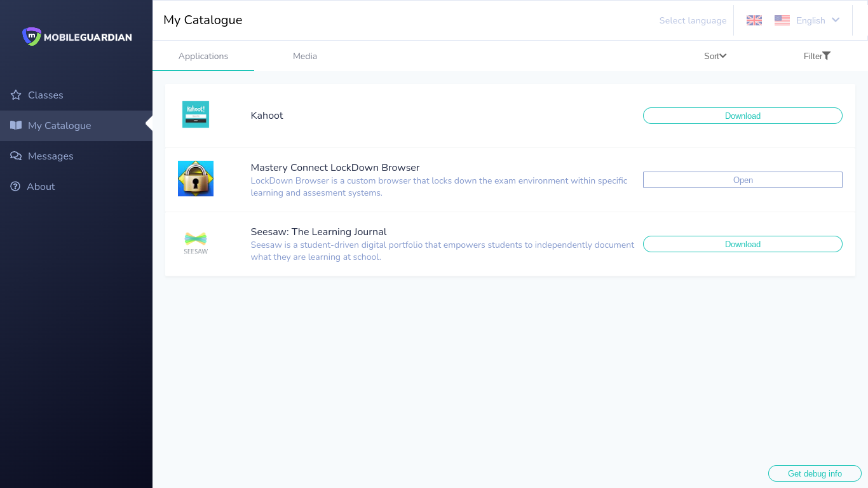Open the Filter options
This screenshot has height=488, width=868.
coord(817,56)
